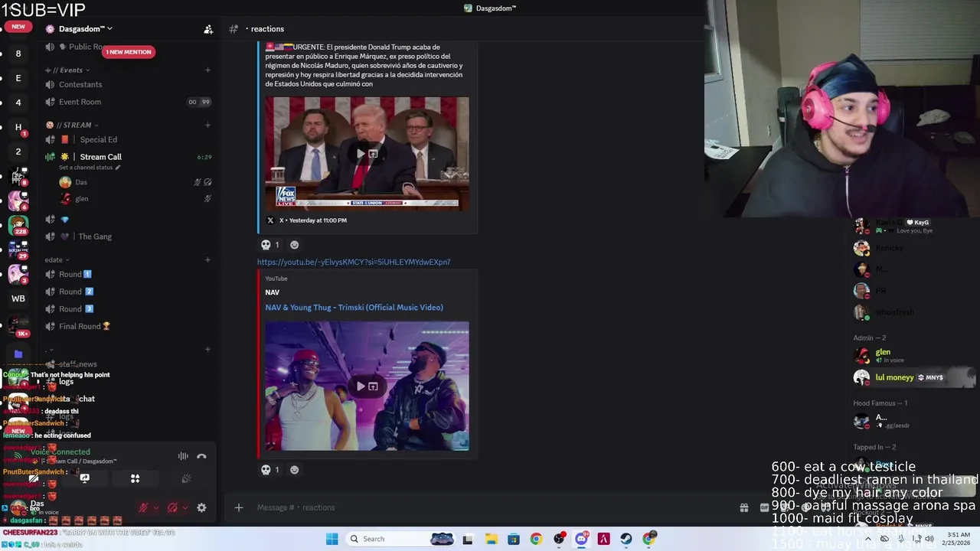Click the Message #reactions input field
Screen dimensions: 980x551
[x=490, y=507]
